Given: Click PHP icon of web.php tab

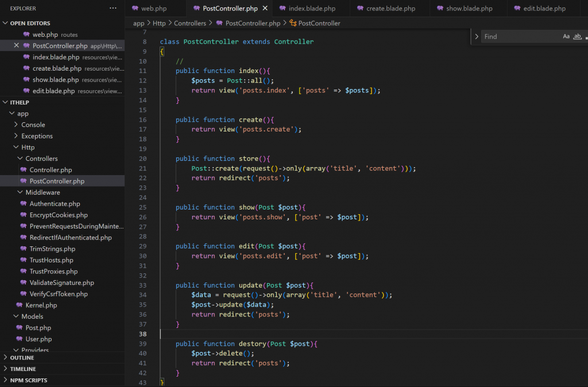Looking at the screenshot, I should [x=135, y=8].
